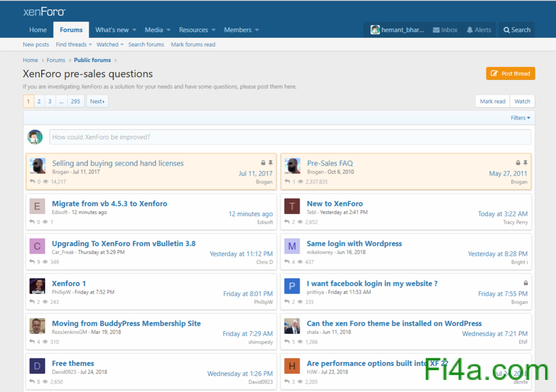This screenshot has height=392, width=556.
Task: Click the Car_Freak 'C' avatar
Action: tap(37, 246)
